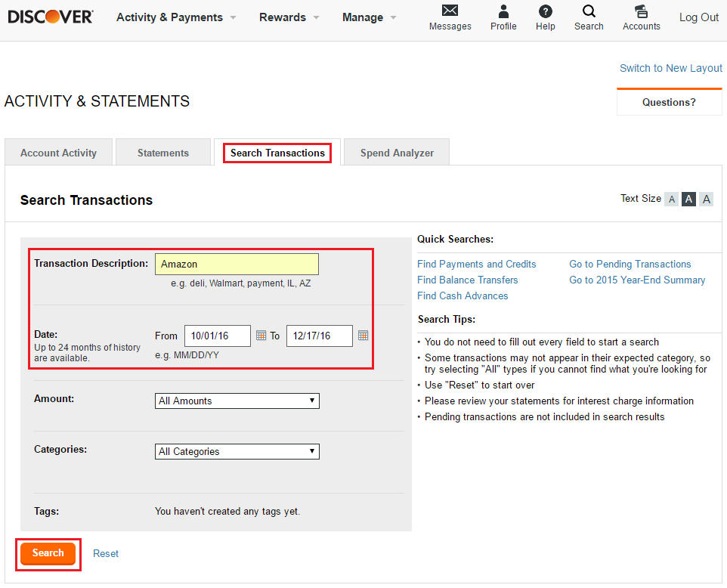The width and height of the screenshot is (727, 588).
Task: Switch to the Spend Analyzer tab
Action: (397, 153)
